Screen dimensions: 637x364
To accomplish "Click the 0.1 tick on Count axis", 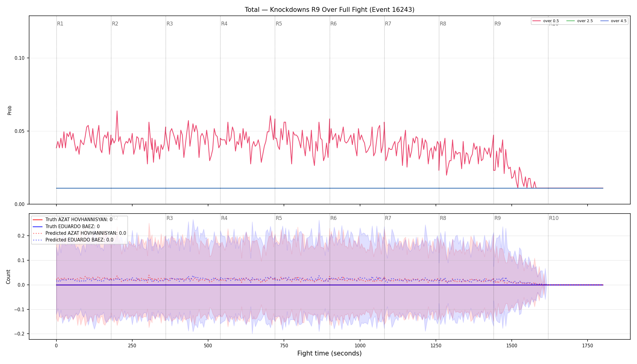I will pyautogui.click(x=21, y=261).
